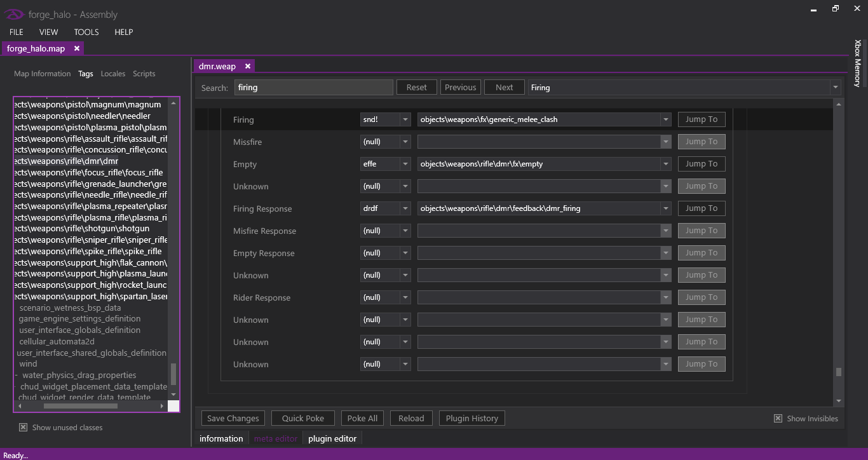This screenshot has width=868, height=460.
Task: Open the VIEW menu
Action: point(48,32)
